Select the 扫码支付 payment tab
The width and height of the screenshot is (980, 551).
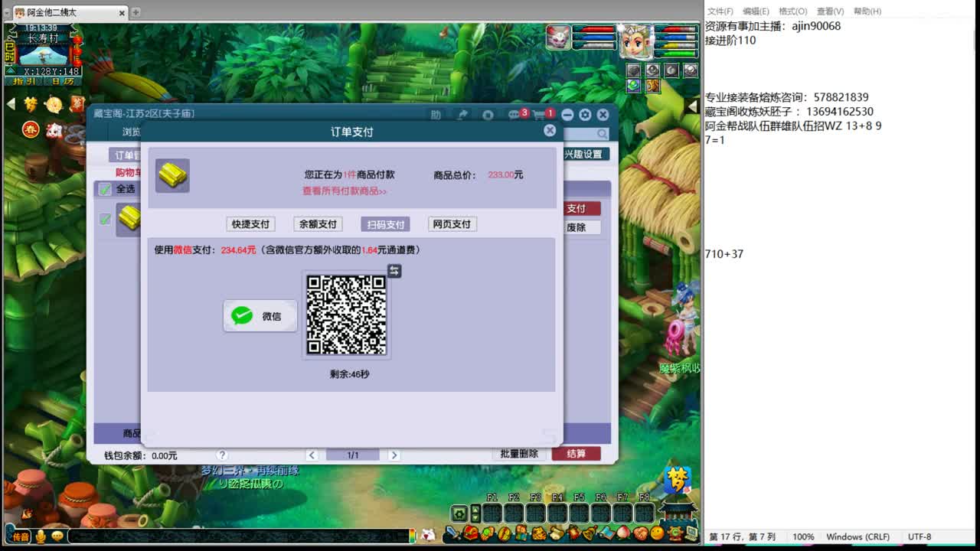(385, 224)
